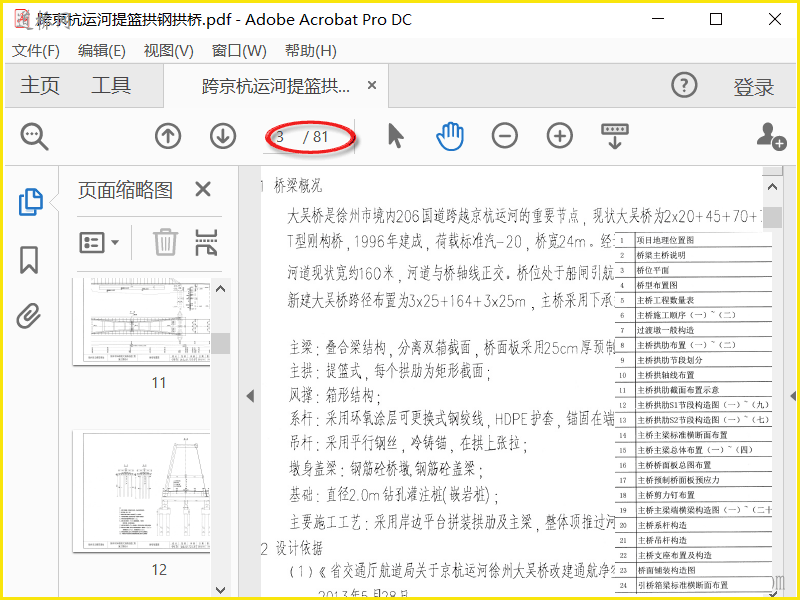
Task: Go to next page arrow
Action: click(x=223, y=136)
